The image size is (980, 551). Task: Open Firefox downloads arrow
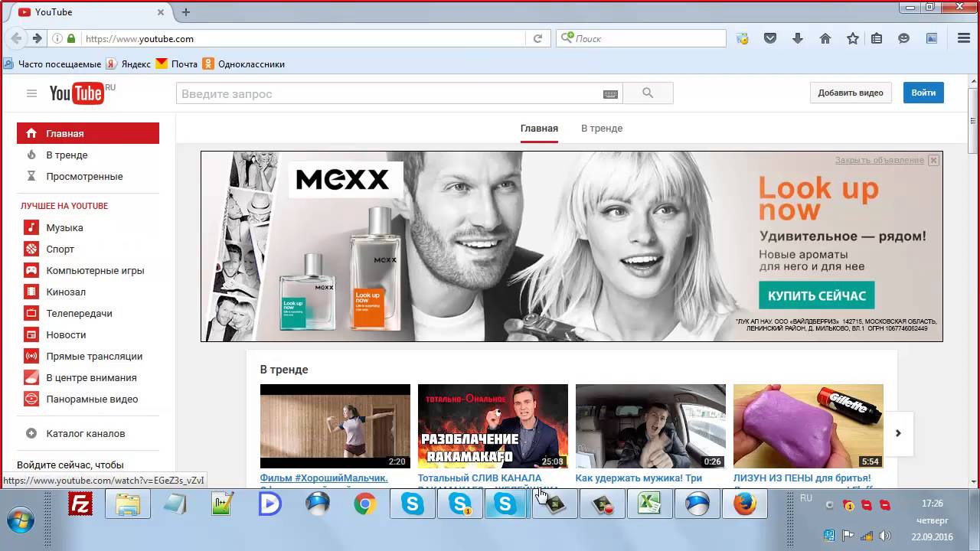coord(798,38)
